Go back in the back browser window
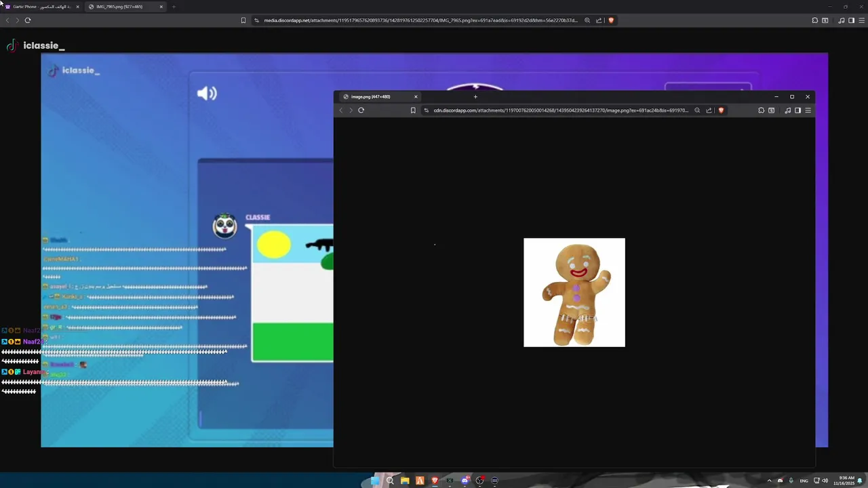The width and height of the screenshot is (868, 488). tap(7, 20)
